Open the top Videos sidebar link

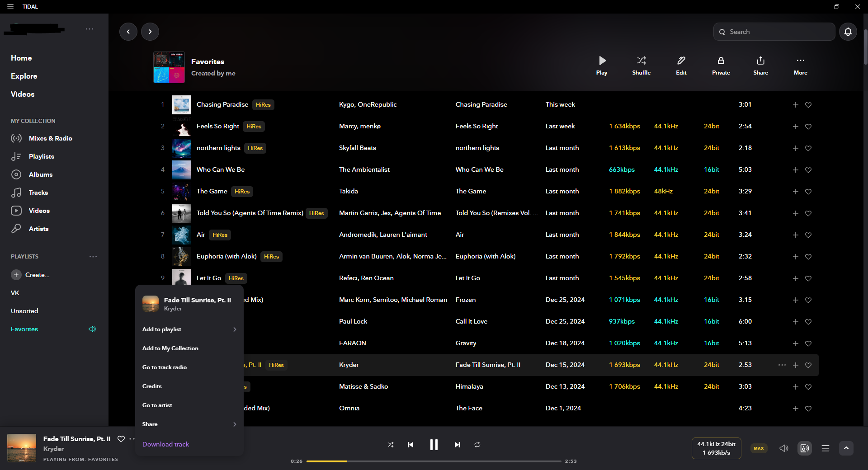pyautogui.click(x=23, y=94)
